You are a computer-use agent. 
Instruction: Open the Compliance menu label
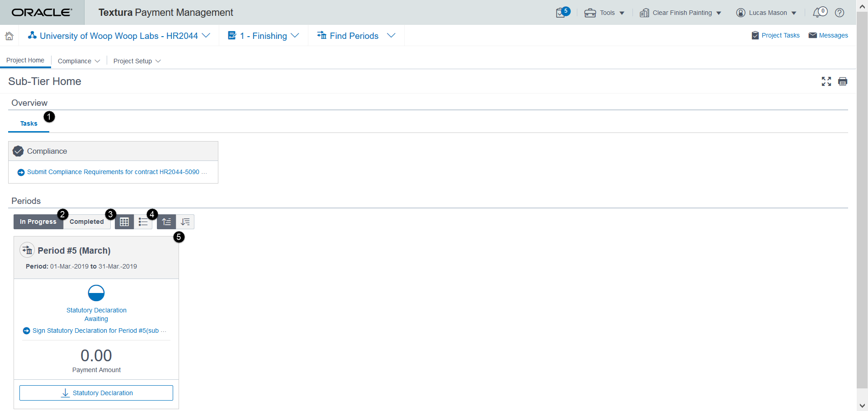tap(75, 61)
